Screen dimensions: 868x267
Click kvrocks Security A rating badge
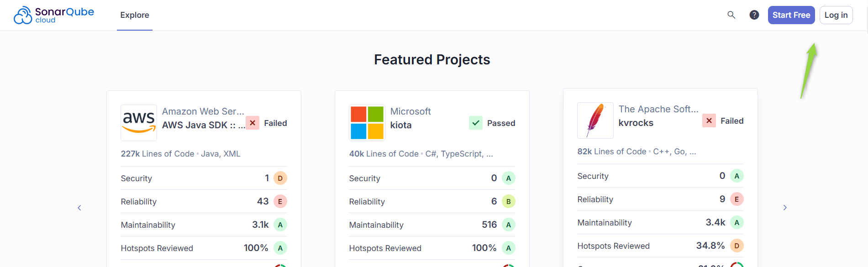(737, 176)
